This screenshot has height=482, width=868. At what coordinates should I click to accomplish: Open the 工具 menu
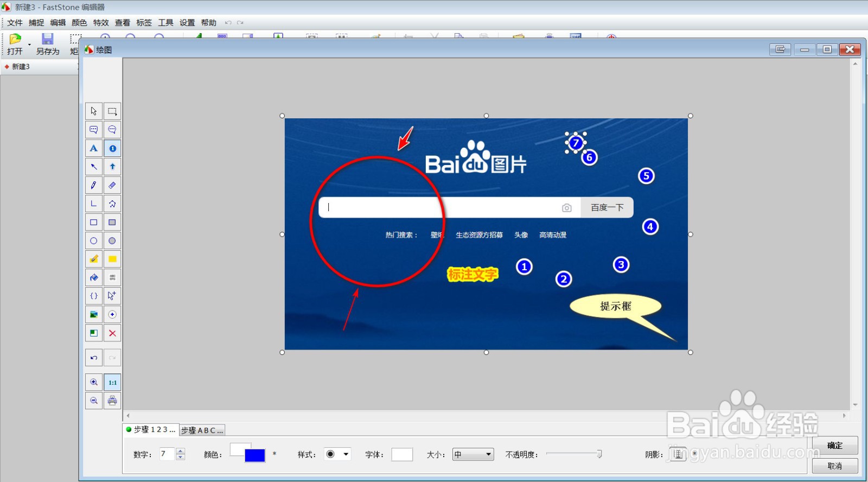(x=165, y=22)
